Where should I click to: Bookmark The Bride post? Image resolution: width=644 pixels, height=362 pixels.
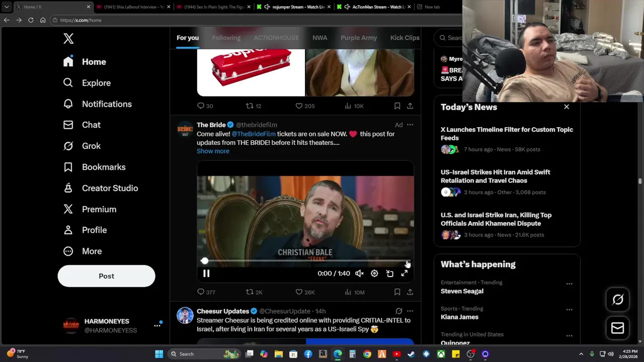(397, 292)
